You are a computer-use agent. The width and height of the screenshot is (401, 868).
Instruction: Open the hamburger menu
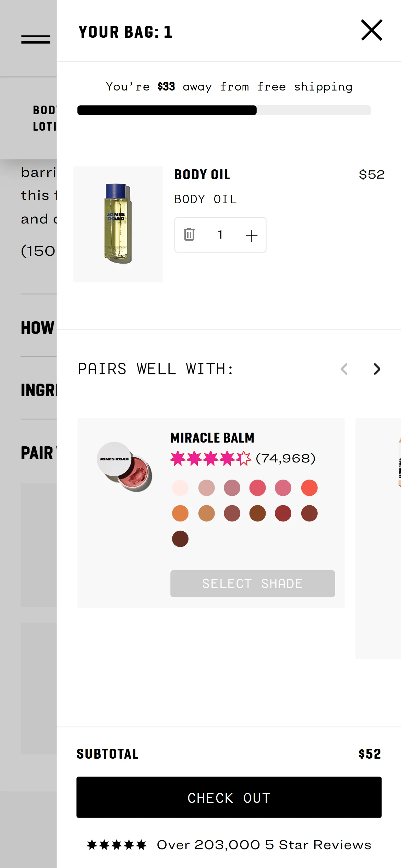(36, 39)
